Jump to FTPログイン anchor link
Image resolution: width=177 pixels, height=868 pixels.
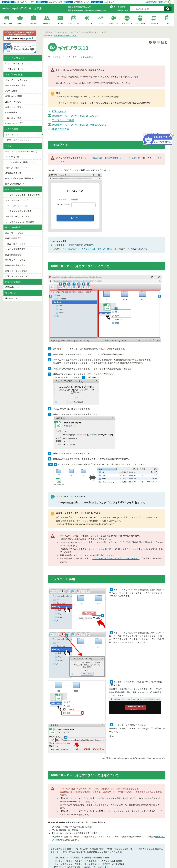pyautogui.click(x=59, y=112)
